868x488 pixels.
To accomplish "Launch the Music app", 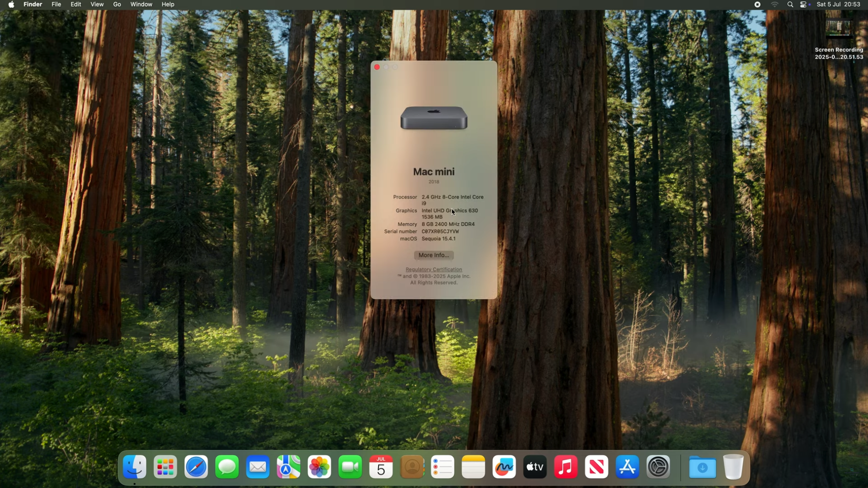I will tap(566, 467).
